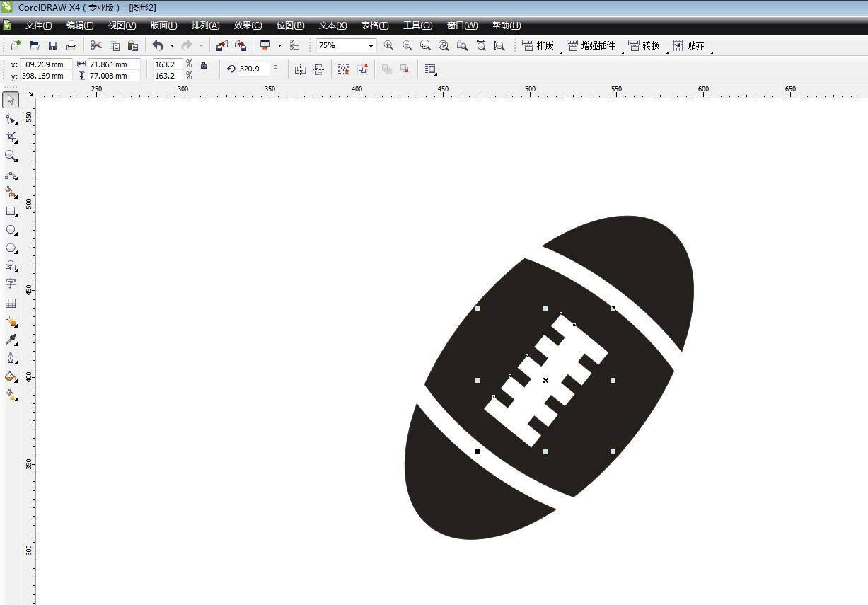Select the Crop tool in toolbox
This screenshot has height=605, width=868.
click(11, 137)
